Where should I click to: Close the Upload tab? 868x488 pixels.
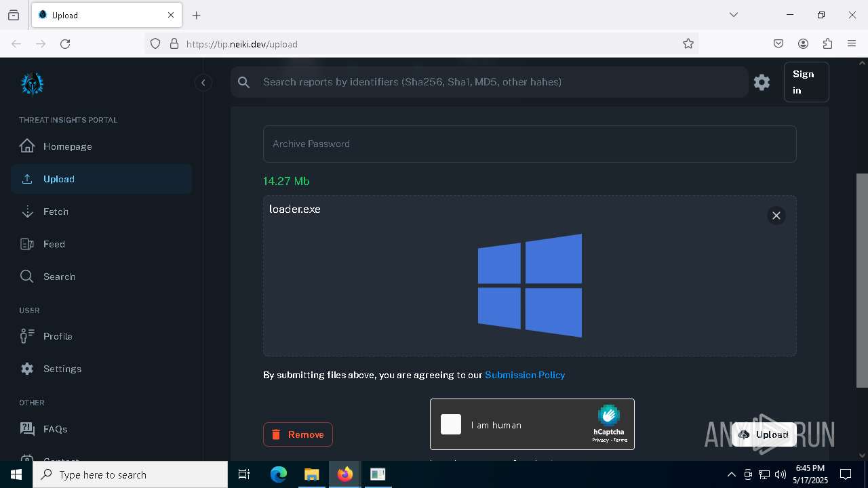click(171, 15)
